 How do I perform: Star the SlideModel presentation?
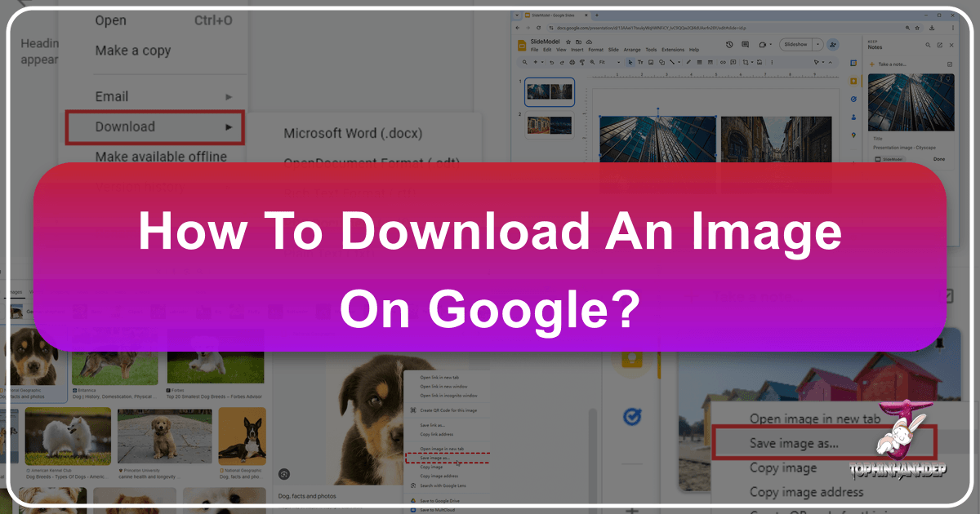(567, 42)
